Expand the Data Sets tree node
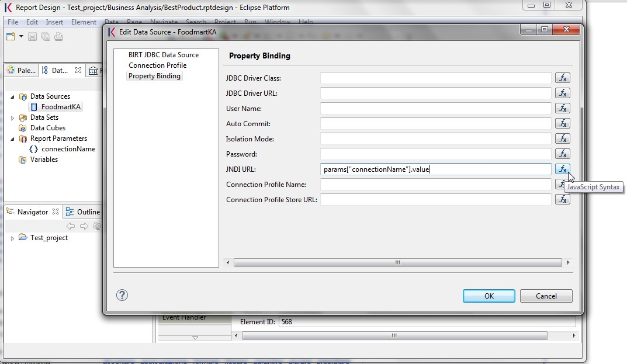 (x=12, y=118)
